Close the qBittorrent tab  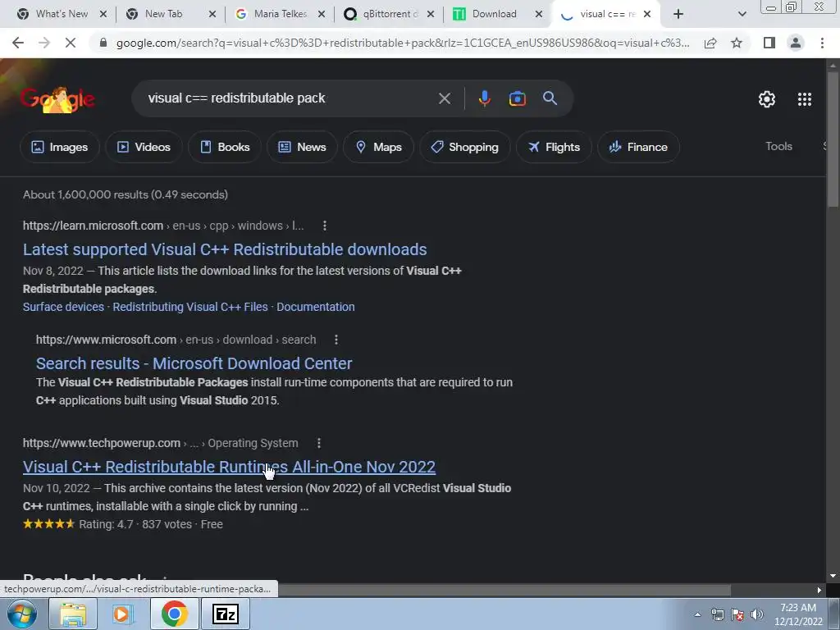pyautogui.click(x=431, y=14)
